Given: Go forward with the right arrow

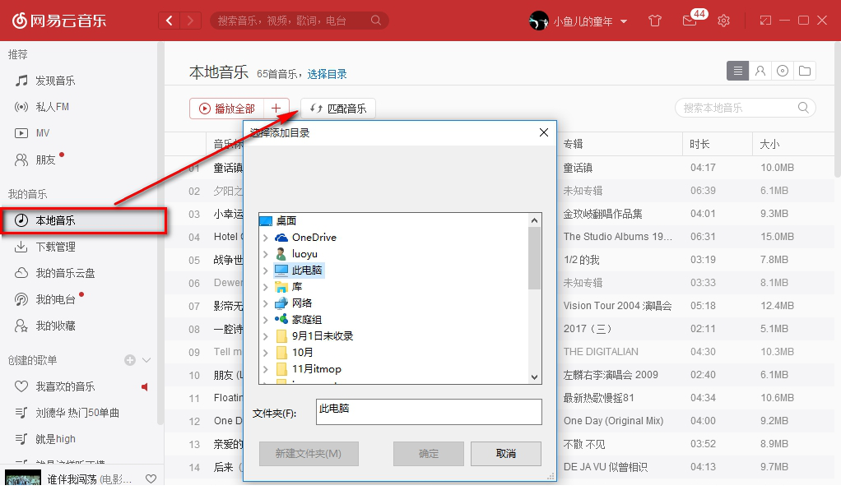Looking at the screenshot, I should coord(190,21).
